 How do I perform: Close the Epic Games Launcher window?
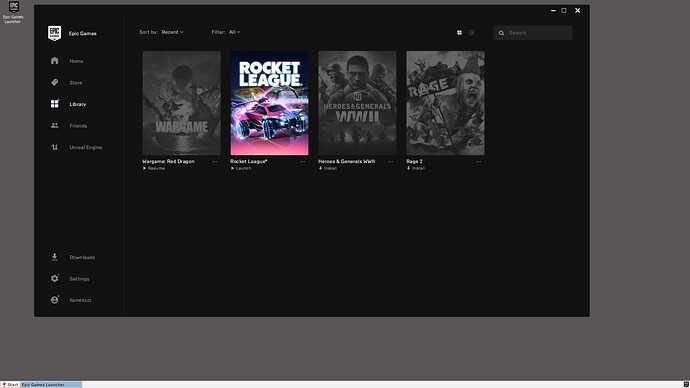click(577, 11)
